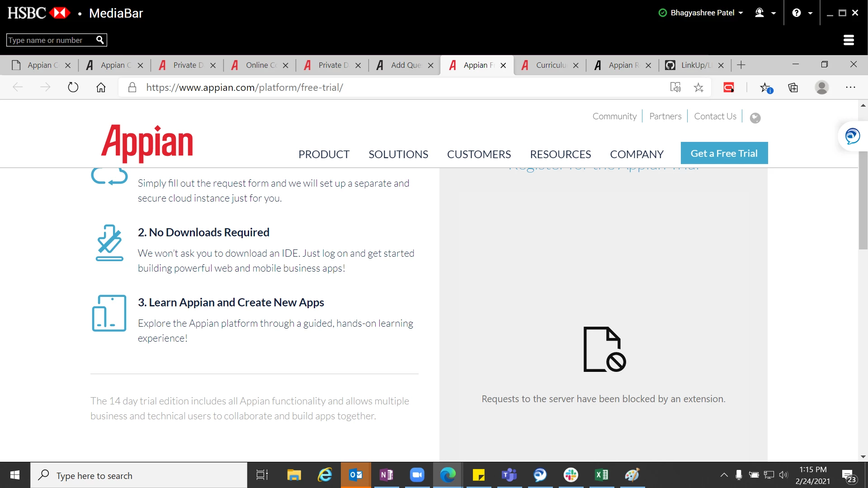This screenshot has width=868, height=488.
Task: Open the MediaBar help question mark icon
Action: (797, 13)
